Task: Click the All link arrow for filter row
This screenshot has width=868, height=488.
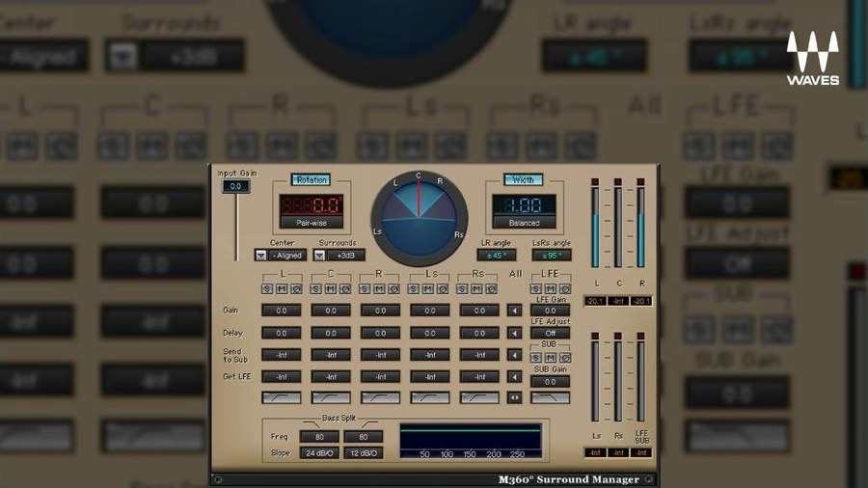Action: pos(514,397)
